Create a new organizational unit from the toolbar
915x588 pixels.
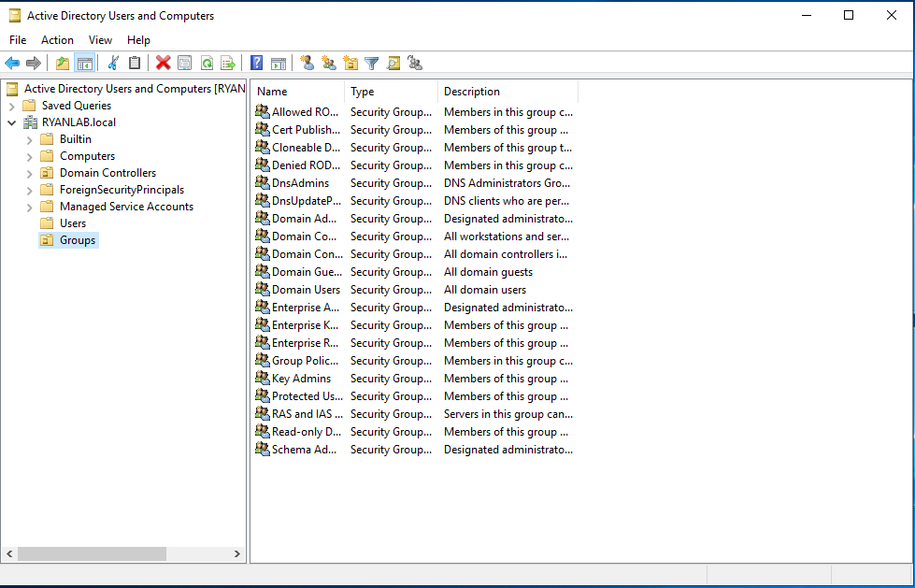tap(350, 63)
